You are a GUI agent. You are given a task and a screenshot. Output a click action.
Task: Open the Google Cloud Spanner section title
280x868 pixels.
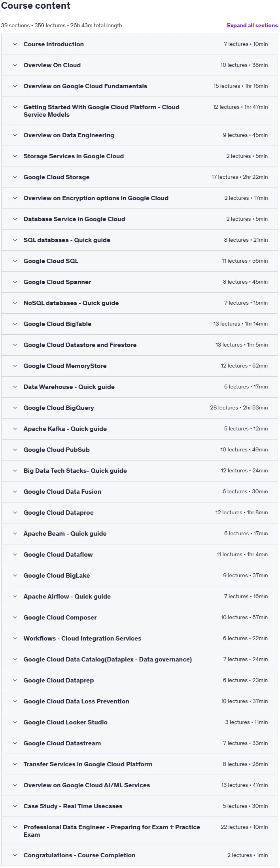pos(57,282)
